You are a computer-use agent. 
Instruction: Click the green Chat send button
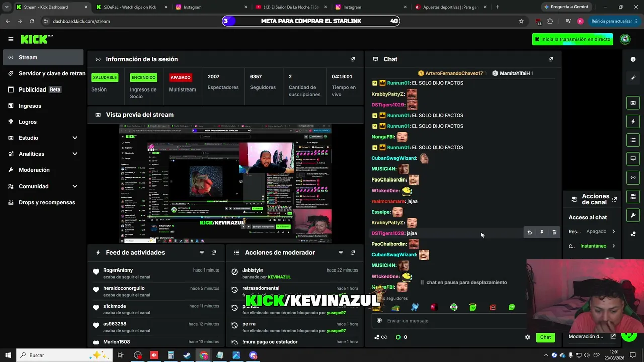(545, 337)
